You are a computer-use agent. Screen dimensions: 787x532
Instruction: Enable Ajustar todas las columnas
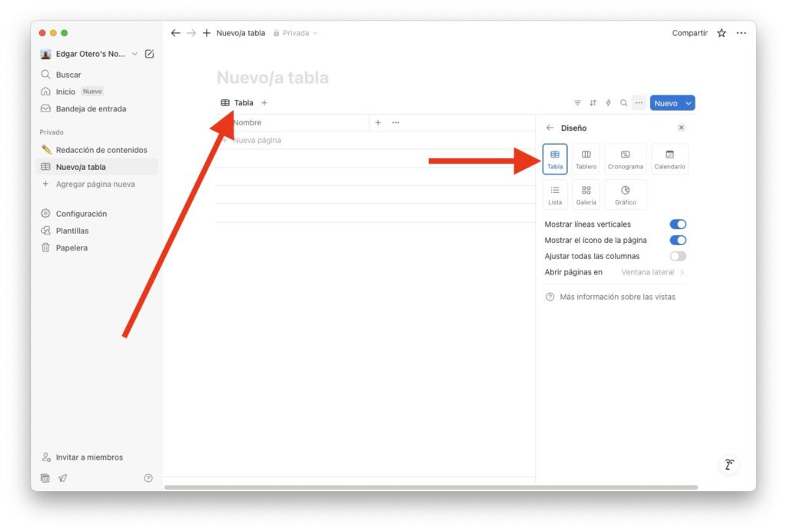[x=678, y=256]
